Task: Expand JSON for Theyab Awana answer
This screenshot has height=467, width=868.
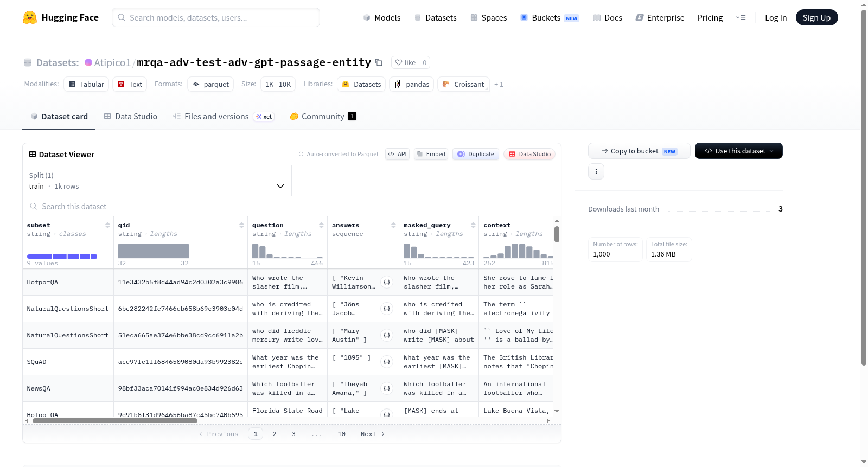Action: click(387, 388)
